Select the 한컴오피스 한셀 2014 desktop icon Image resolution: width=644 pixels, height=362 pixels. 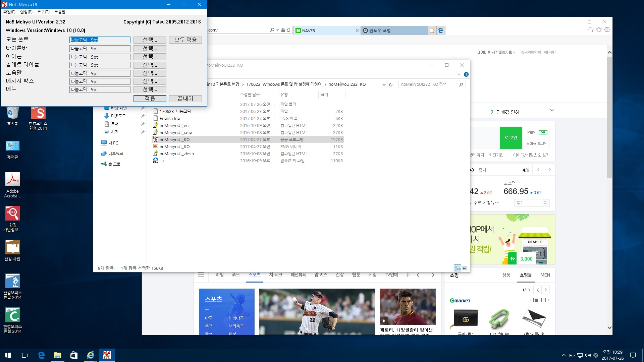click(12, 320)
